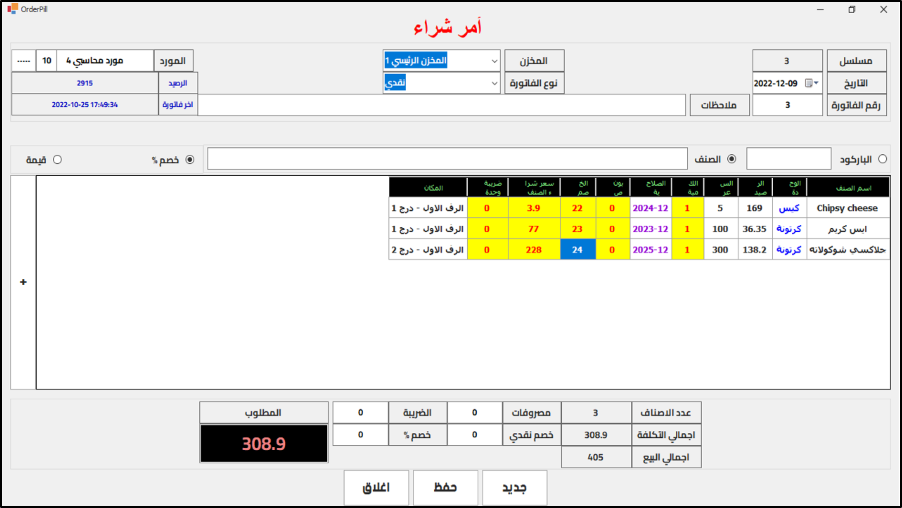Screen dimensions: 902x508
Task: Open the date picker dropdown arrow
Action: pos(817,83)
